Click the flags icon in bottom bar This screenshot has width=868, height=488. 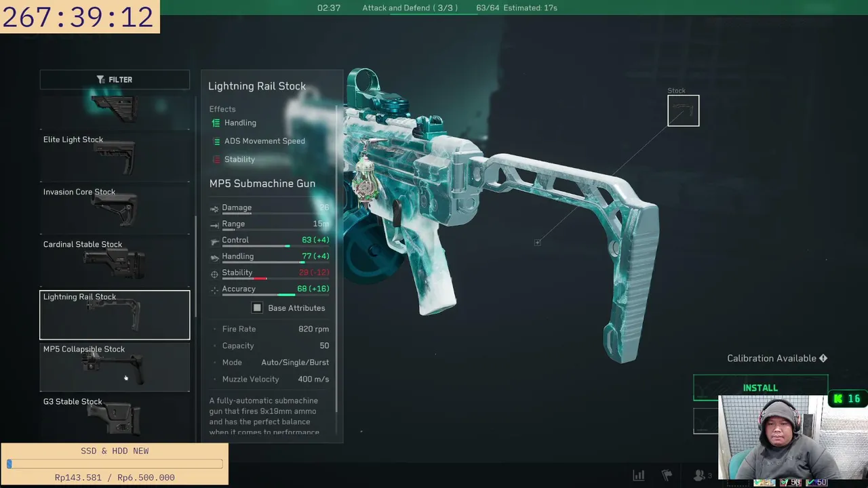pyautogui.click(x=667, y=475)
